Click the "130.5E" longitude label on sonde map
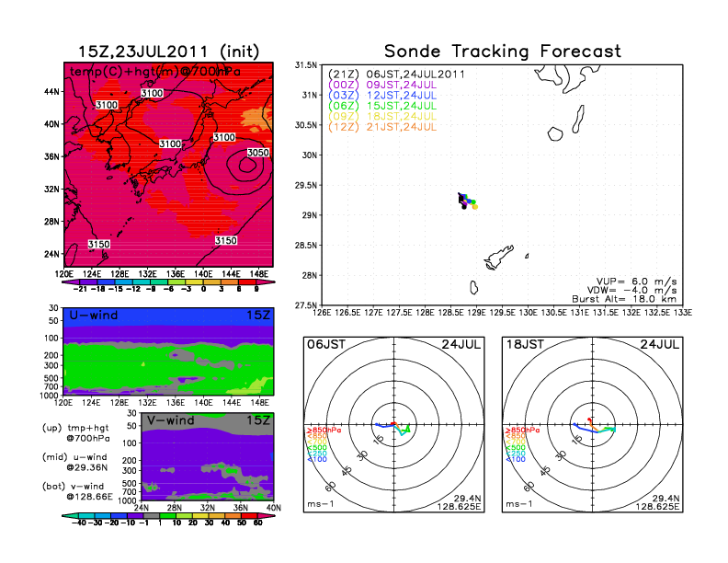Screen dimensions: 728x563 pyautogui.click(x=554, y=313)
